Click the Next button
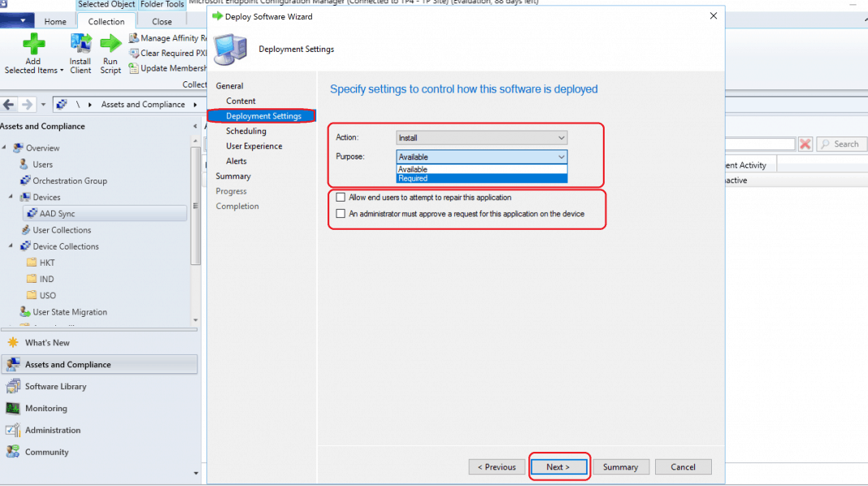The image size is (868, 486). 558,467
